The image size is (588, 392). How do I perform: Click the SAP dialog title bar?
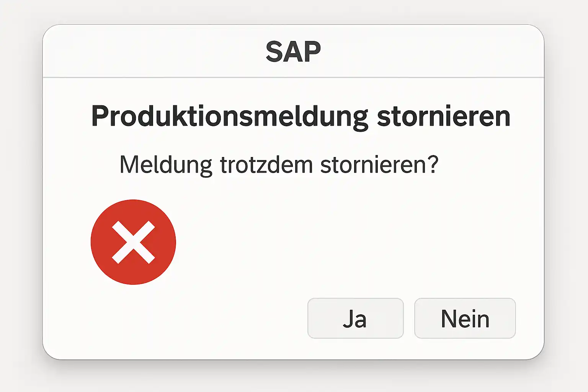(293, 52)
